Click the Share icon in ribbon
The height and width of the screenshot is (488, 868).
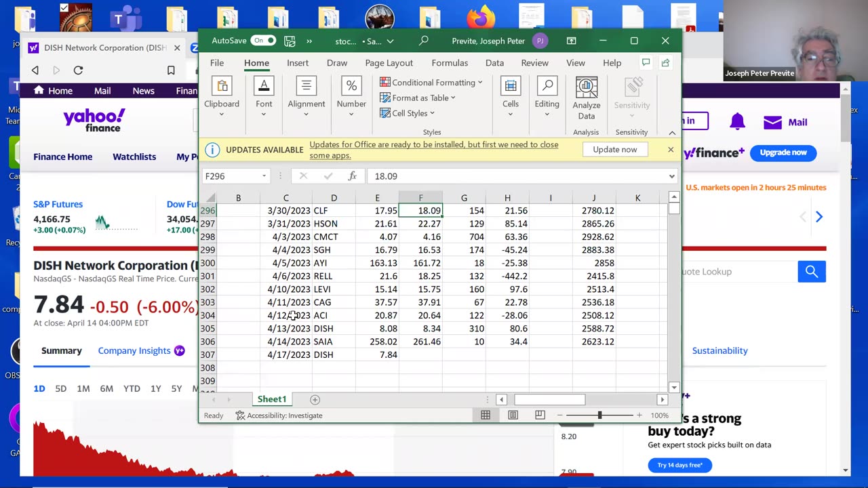tap(665, 62)
